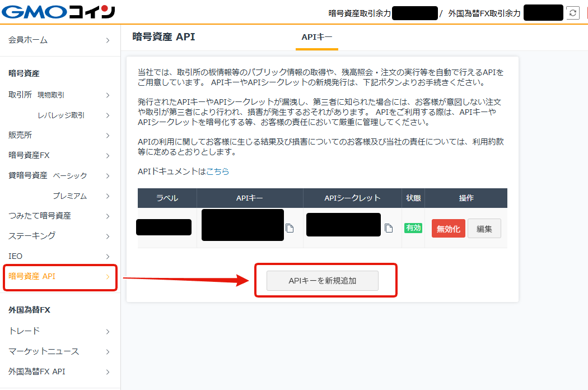The width and height of the screenshot is (588, 390).
Task: Open つみたて暗号資産 menu item
Action: pyautogui.click(x=40, y=216)
